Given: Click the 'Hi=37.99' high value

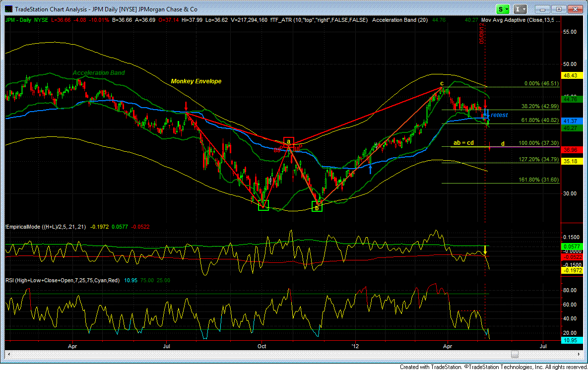Looking at the screenshot, I should click(x=192, y=20).
